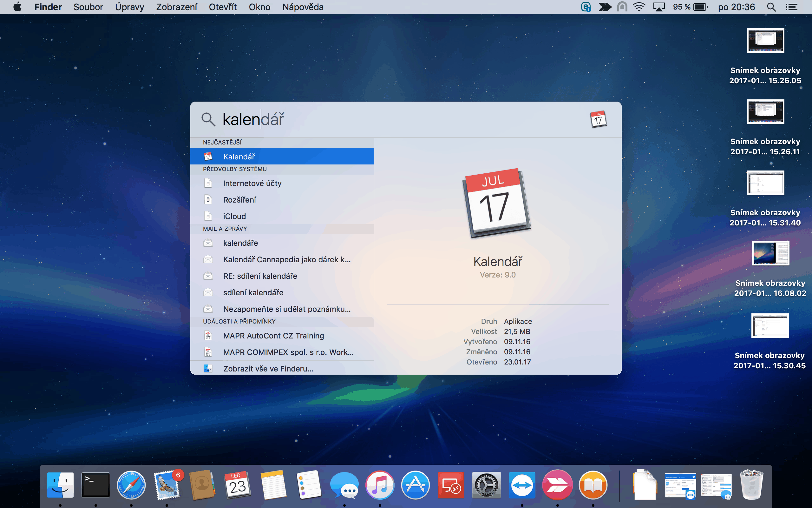Open the Apple menu
This screenshot has width=812, height=508.
pos(17,7)
